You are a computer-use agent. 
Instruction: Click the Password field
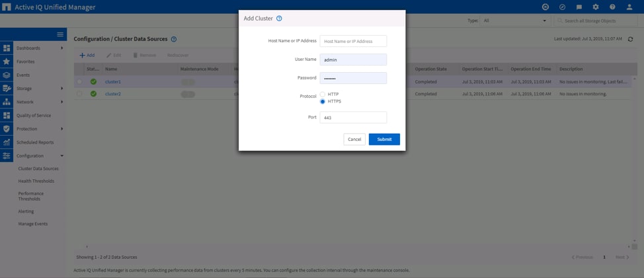click(353, 78)
